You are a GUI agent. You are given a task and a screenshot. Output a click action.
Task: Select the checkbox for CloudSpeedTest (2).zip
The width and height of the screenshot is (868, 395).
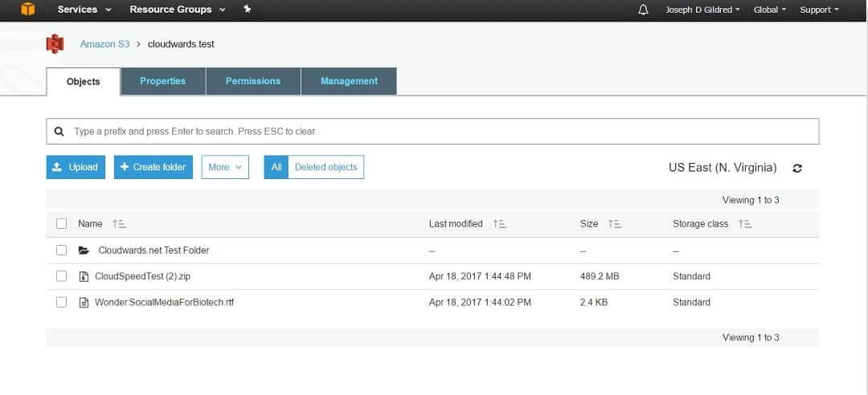61,276
